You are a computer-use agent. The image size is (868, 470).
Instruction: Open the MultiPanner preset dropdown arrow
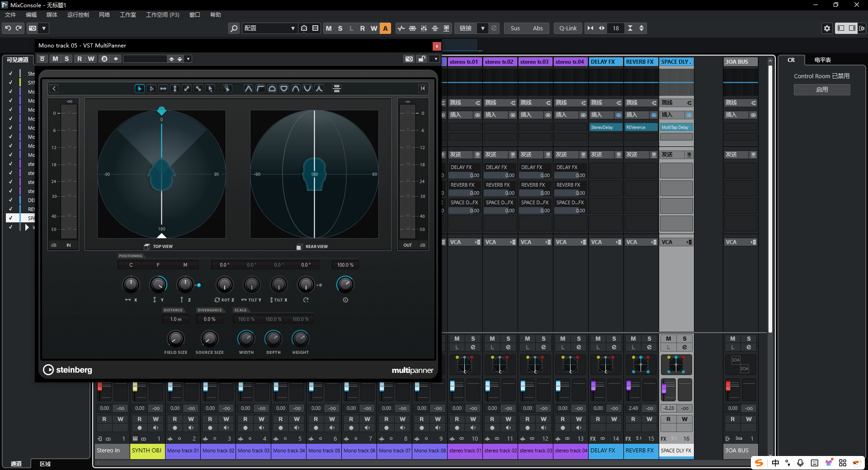click(x=189, y=59)
